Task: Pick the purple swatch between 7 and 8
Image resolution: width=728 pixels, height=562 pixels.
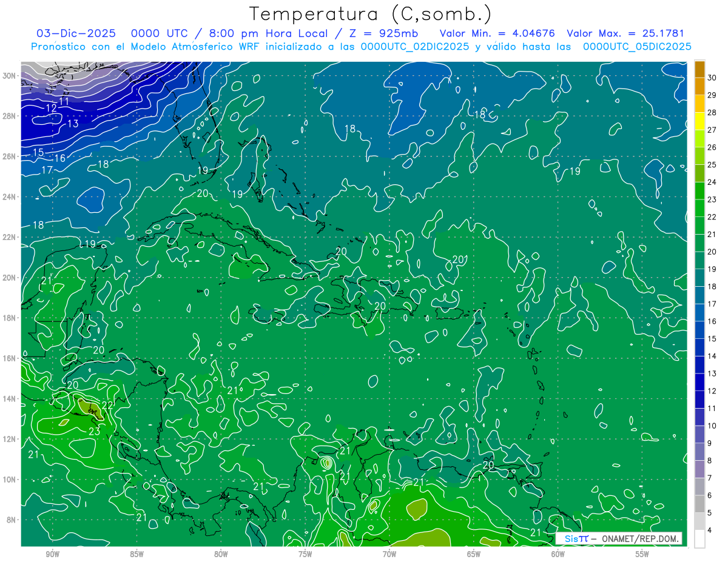Action: click(x=699, y=469)
